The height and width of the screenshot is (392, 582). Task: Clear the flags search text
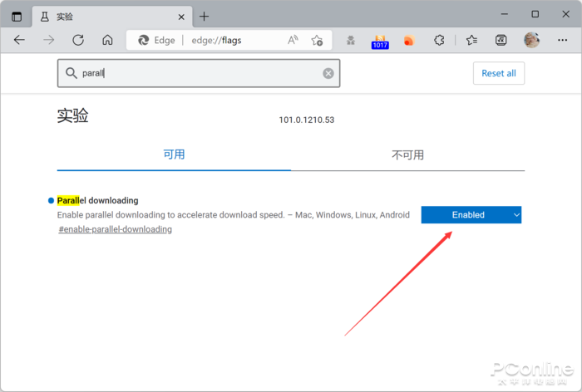pyautogui.click(x=328, y=73)
